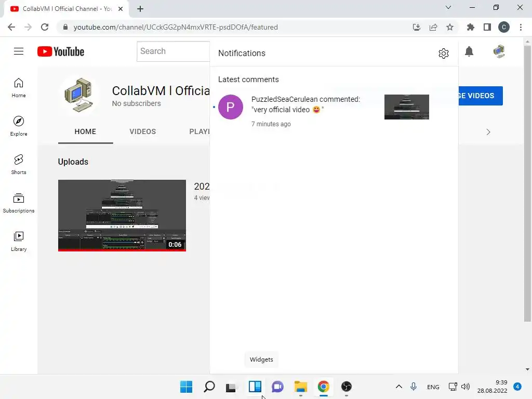Screen dimensions: 532x399
Task: Go back in the browser
Action: pyautogui.click(x=11, y=27)
